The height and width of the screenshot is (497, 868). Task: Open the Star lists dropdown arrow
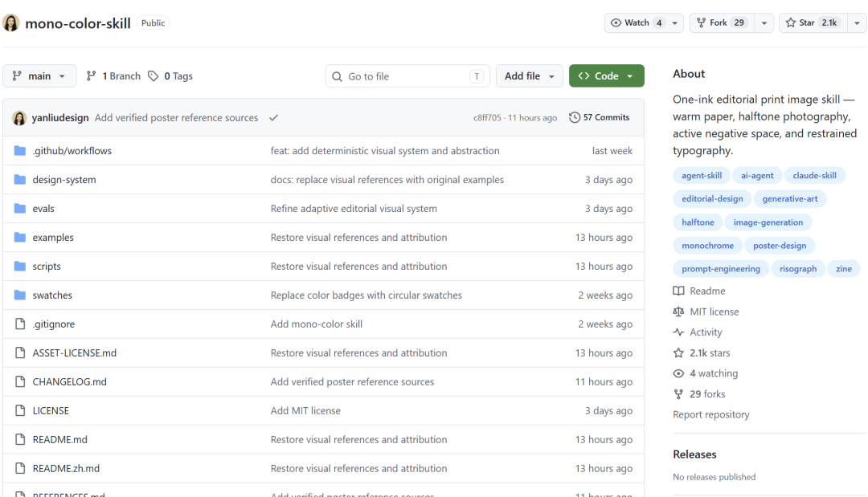857,23
